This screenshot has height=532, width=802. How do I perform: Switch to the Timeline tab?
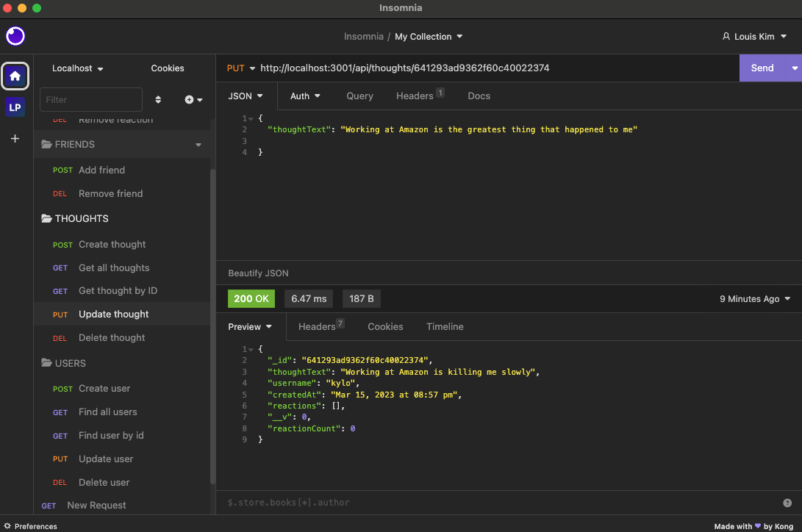(445, 326)
